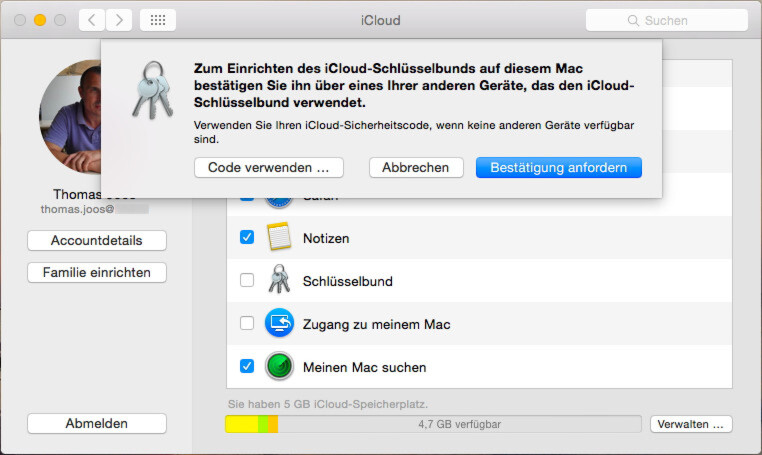Click Familie einrichten

pos(97,273)
